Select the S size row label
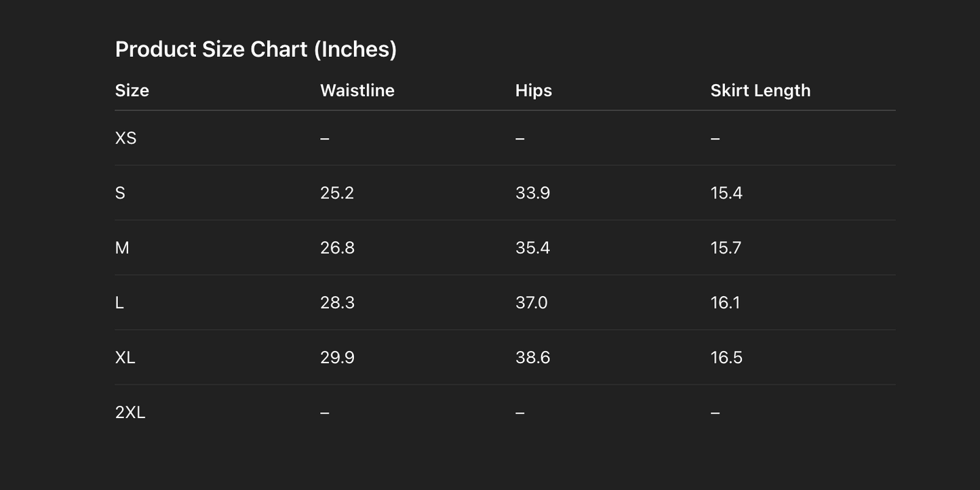980x490 pixels. click(x=121, y=193)
